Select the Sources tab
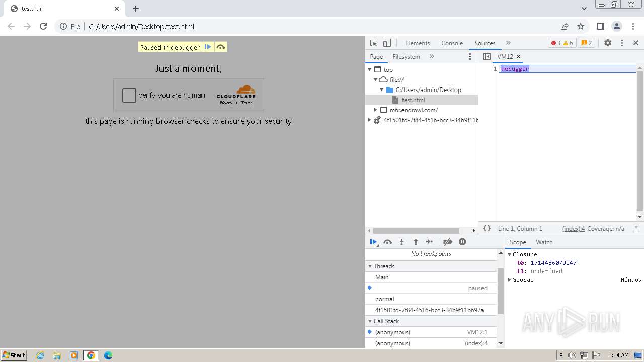Viewport: 644px width, 362px height. [485, 43]
